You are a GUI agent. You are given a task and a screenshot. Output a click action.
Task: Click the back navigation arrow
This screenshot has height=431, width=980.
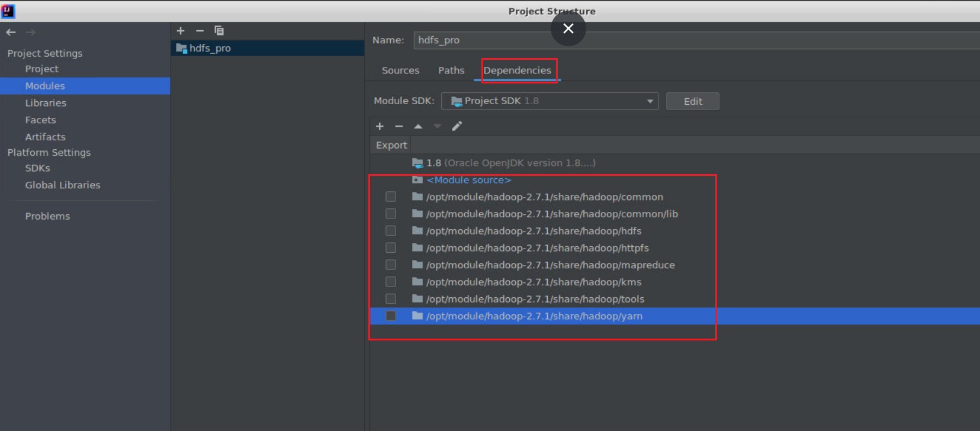coord(11,32)
